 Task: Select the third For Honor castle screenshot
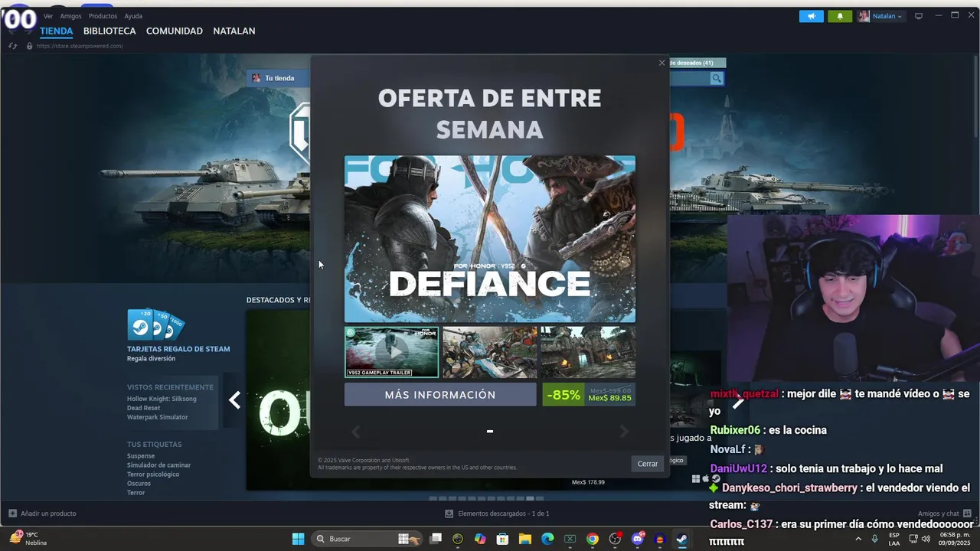[x=588, y=353]
